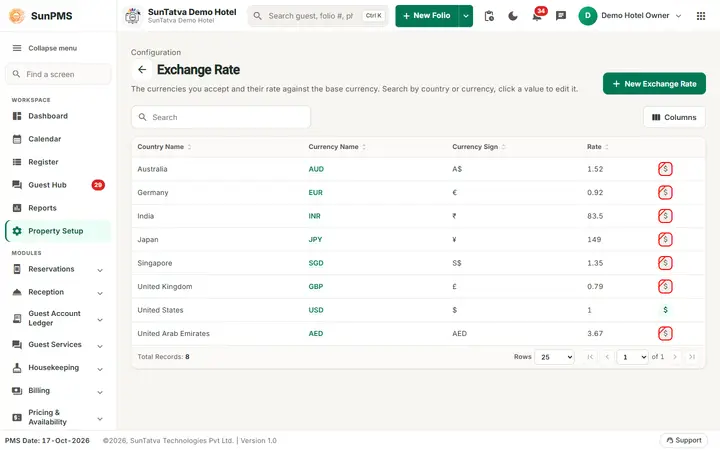
Task: Open the chat messages icon in header
Action: click(561, 16)
